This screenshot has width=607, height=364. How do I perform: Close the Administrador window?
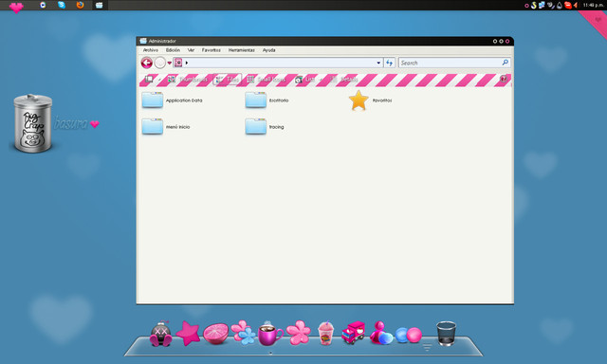tap(507, 41)
